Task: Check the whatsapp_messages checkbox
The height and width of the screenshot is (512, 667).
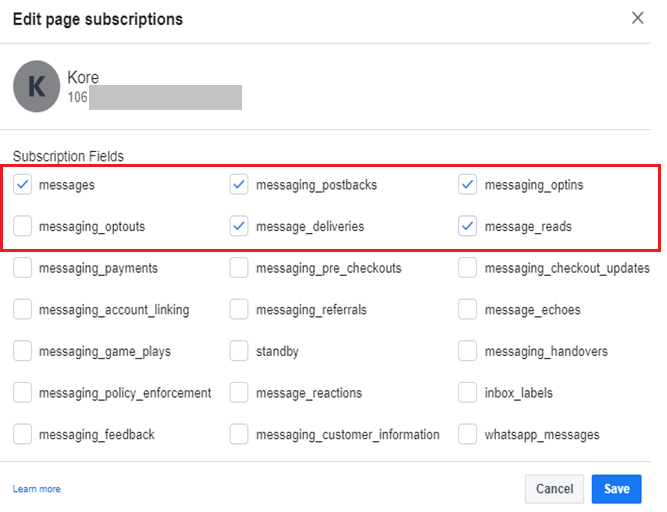Action: pyautogui.click(x=468, y=435)
